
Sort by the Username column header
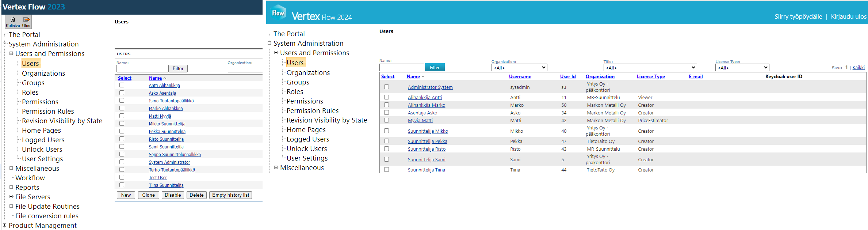pos(520,77)
